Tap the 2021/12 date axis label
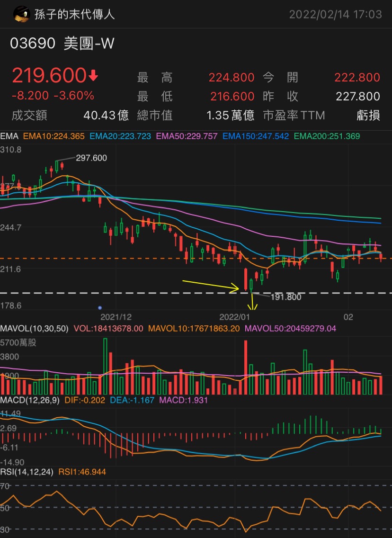 pos(116,317)
